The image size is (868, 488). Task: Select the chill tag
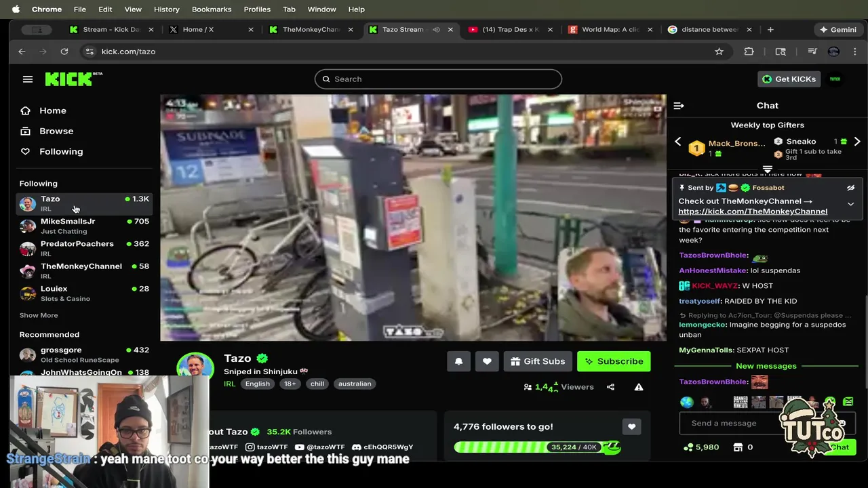[317, 384]
